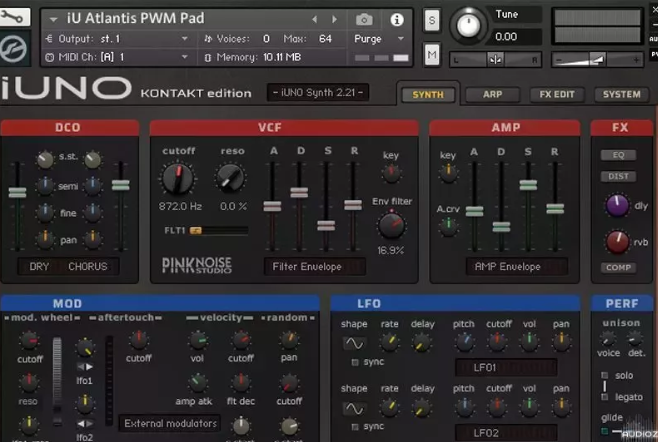The height and width of the screenshot is (442, 658).
Task: Click the LFO1 pitch knob
Action: 464,341
